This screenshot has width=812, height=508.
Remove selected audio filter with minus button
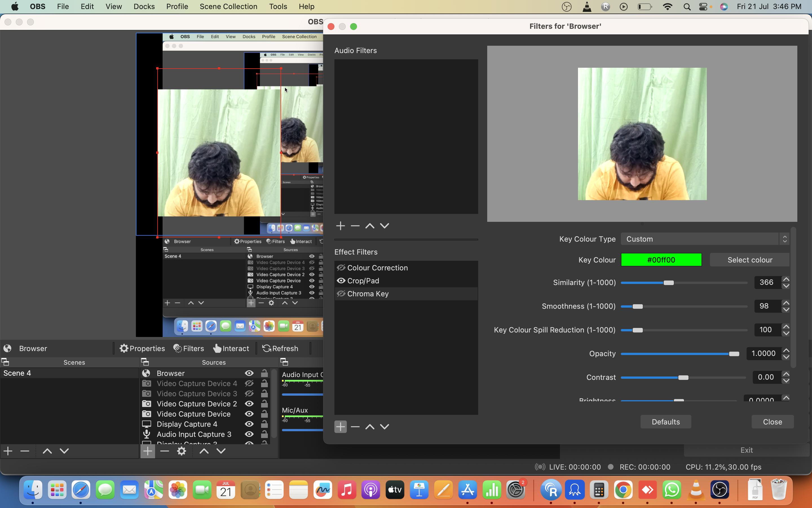tap(355, 226)
